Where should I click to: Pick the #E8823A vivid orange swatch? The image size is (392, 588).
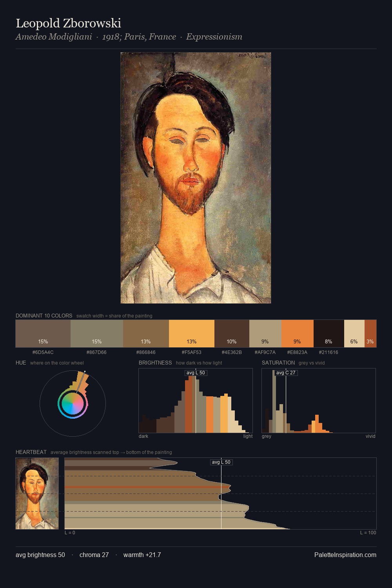tap(298, 334)
